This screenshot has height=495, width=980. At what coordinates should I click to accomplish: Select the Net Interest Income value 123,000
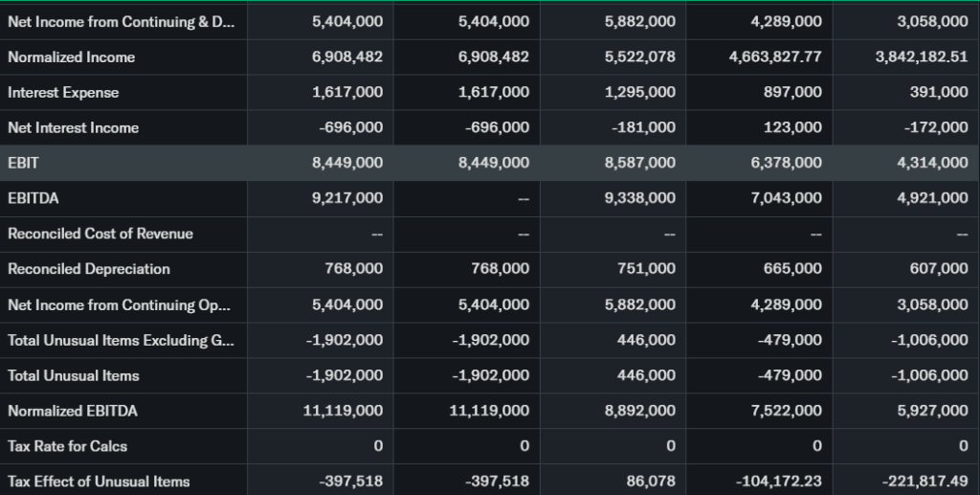pyautogui.click(x=793, y=128)
